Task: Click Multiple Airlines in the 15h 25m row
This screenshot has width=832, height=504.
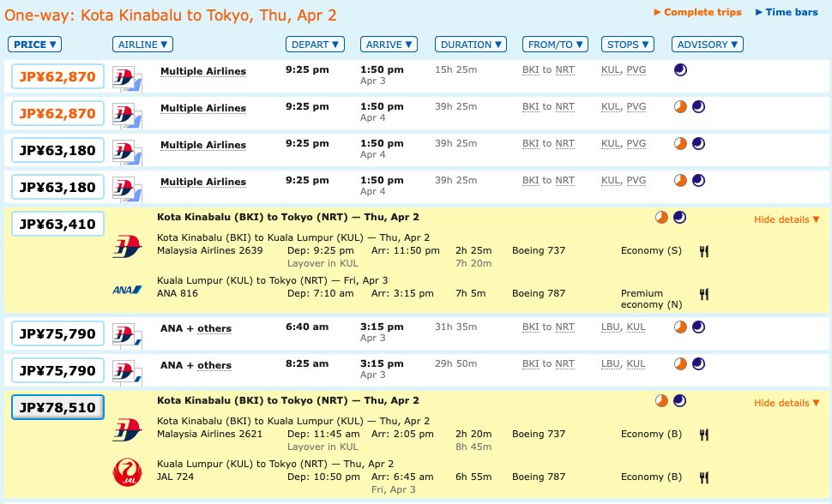Action: 203,71
